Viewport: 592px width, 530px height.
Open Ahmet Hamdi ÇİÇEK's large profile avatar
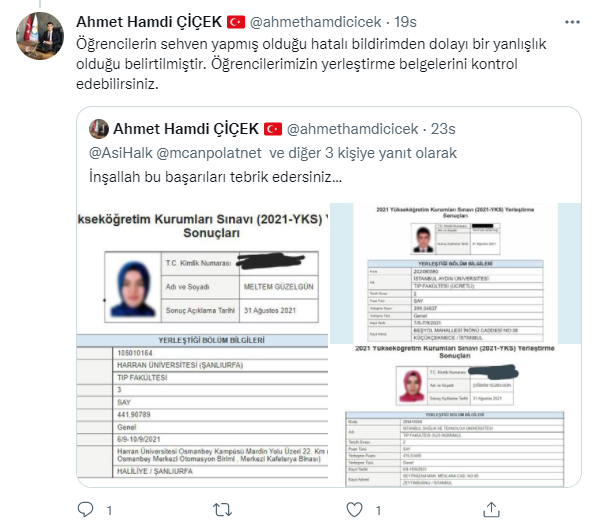(x=40, y=36)
